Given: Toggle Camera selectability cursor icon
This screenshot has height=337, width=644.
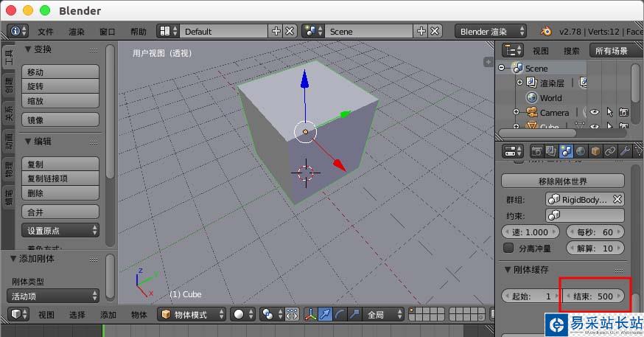Looking at the screenshot, I should [609, 112].
